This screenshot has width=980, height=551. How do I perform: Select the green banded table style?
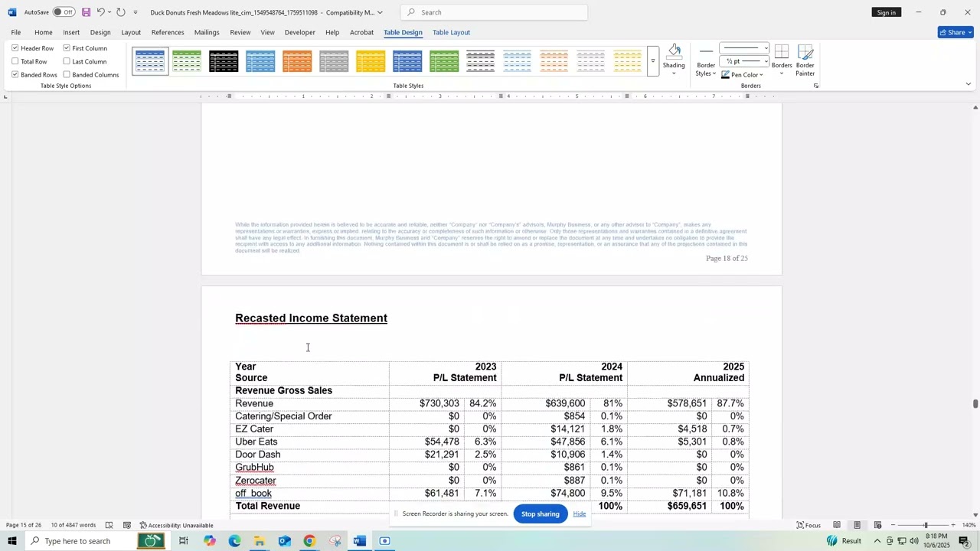187,61
